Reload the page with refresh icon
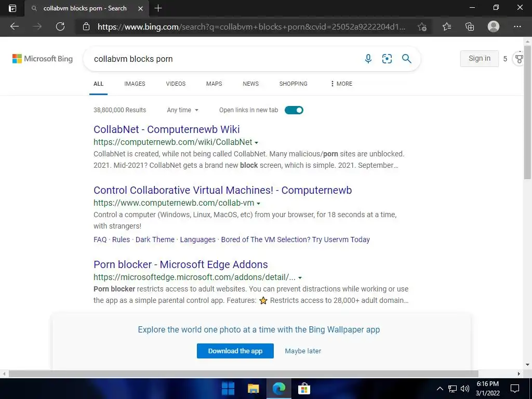The height and width of the screenshot is (399, 532). (x=60, y=26)
